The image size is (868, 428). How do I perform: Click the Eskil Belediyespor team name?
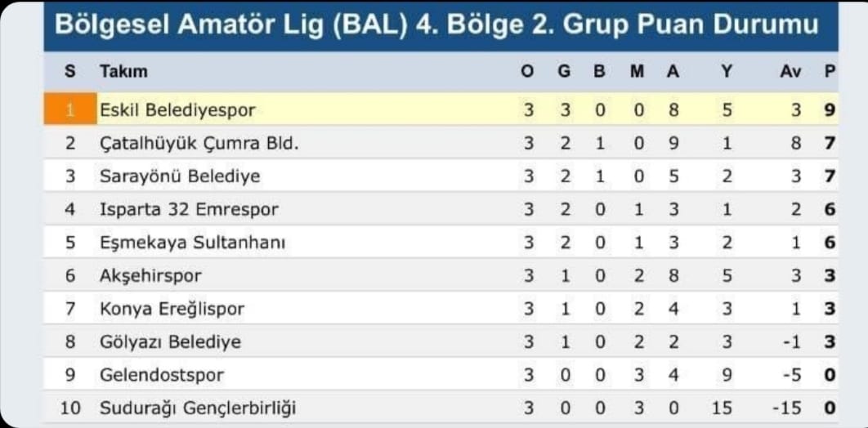tap(177, 109)
